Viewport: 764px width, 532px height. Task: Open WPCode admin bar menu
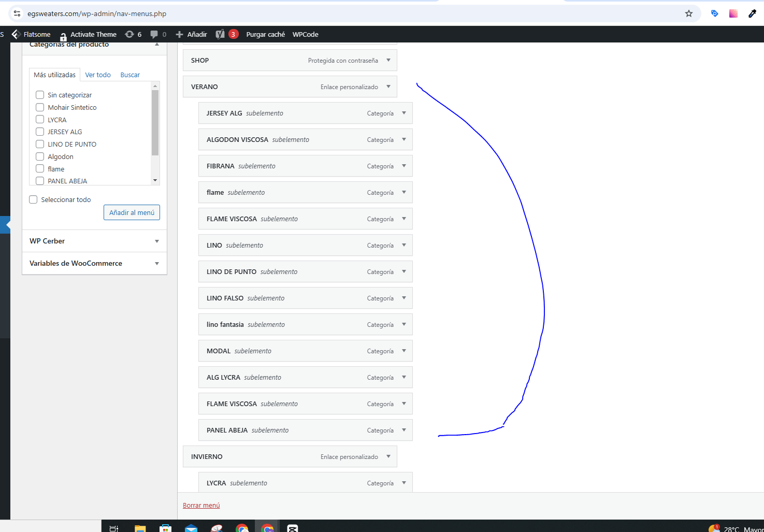[305, 34]
